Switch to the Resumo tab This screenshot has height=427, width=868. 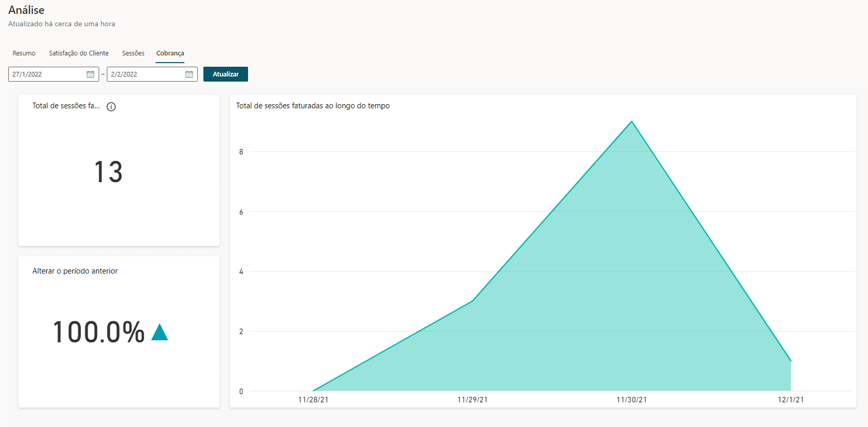pyautogui.click(x=24, y=53)
